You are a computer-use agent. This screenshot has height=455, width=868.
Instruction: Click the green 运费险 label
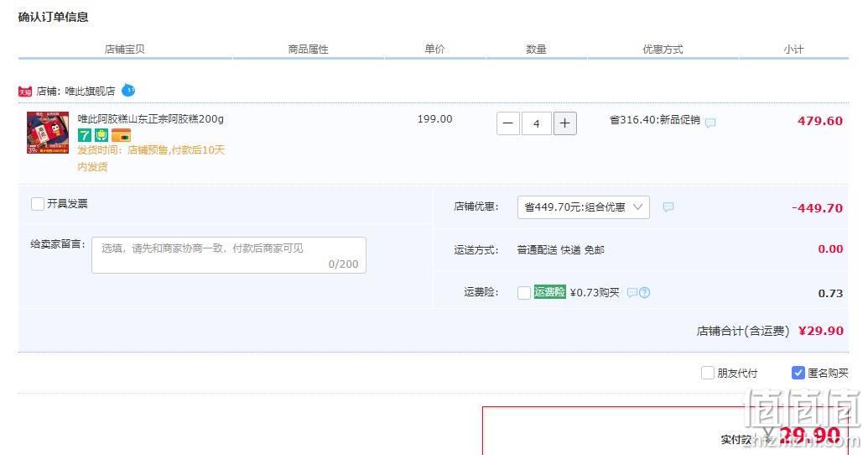(x=549, y=292)
